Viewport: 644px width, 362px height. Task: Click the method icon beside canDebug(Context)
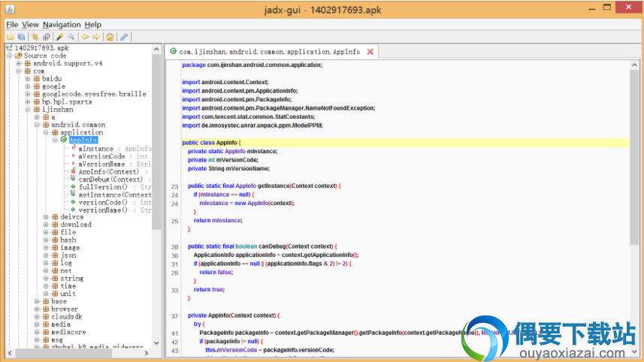73,179
